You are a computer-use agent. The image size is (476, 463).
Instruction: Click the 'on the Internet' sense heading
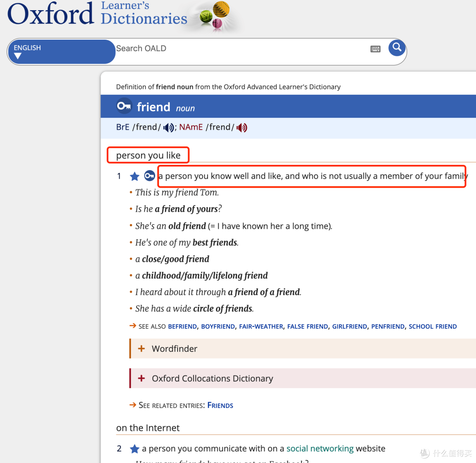[x=148, y=428]
